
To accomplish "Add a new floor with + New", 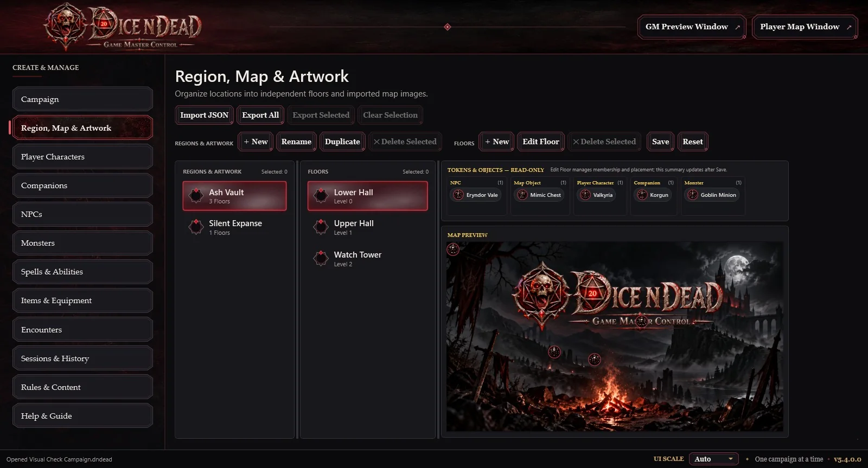I will point(497,142).
